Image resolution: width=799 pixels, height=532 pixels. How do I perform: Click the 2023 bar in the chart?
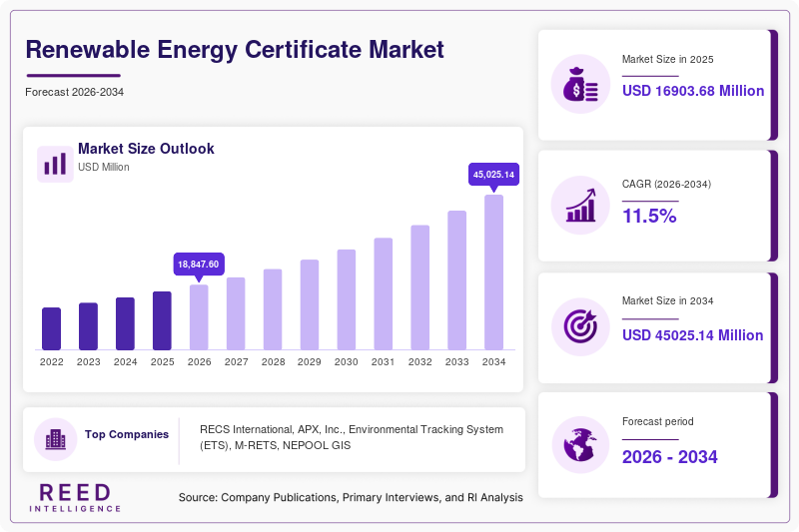click(88, 326)
